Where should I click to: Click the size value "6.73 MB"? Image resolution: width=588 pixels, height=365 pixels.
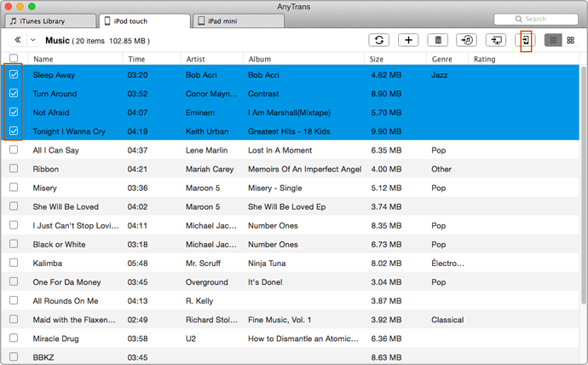(x=386, y=244)
